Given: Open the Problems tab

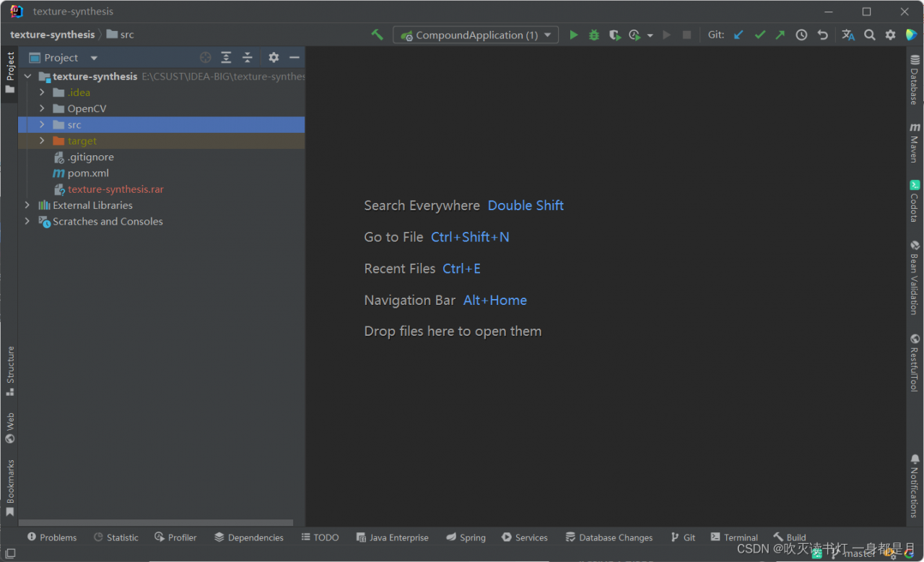Looking at the screenshot, I should 52,537.
